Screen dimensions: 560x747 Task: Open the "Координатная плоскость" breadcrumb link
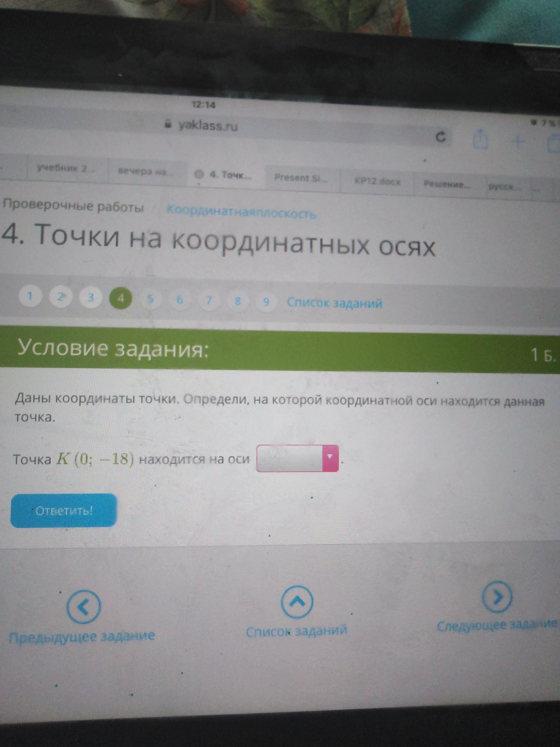coord(241,213)
